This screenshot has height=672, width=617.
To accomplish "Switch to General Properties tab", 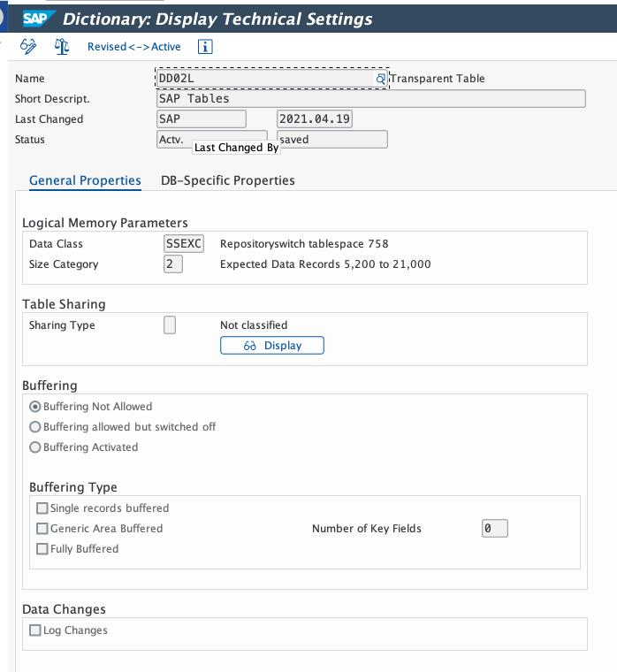I will [x=85, y=180].
